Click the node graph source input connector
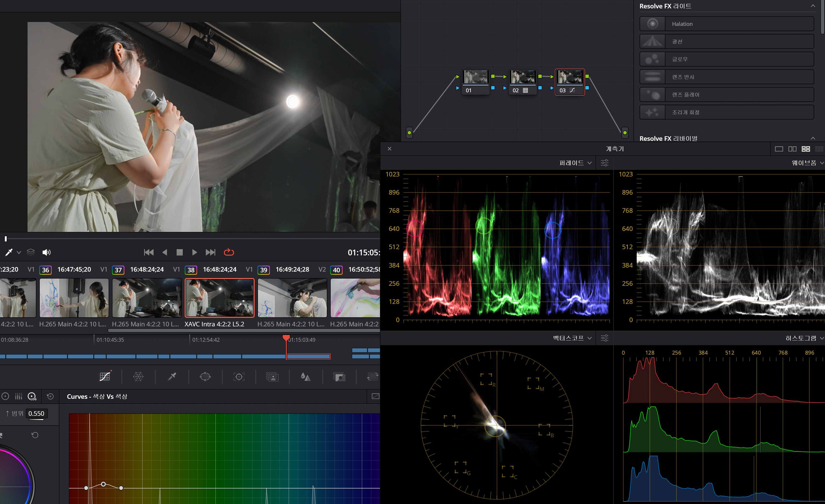Image resolution: width=825 pixels, height=504 pixels. [x=409, y=132]
